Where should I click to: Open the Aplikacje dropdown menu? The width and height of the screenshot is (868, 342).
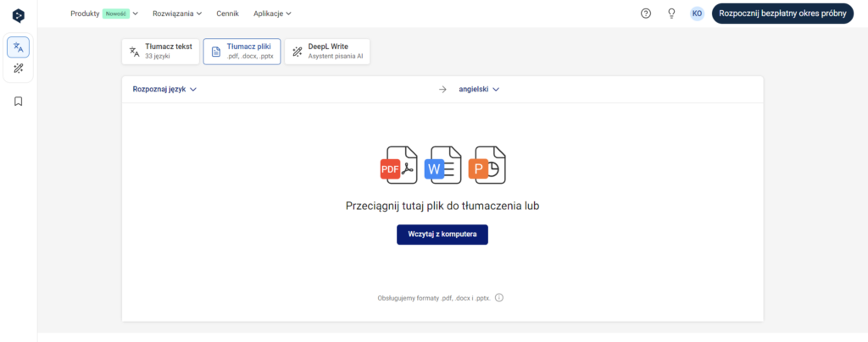272,14
